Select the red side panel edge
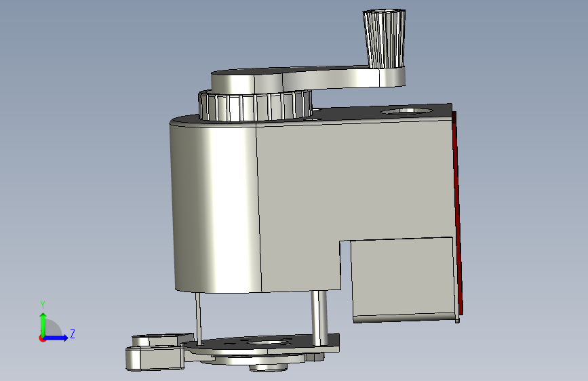The height and width of the screenshot is (381, 588). tap(458, 213)
